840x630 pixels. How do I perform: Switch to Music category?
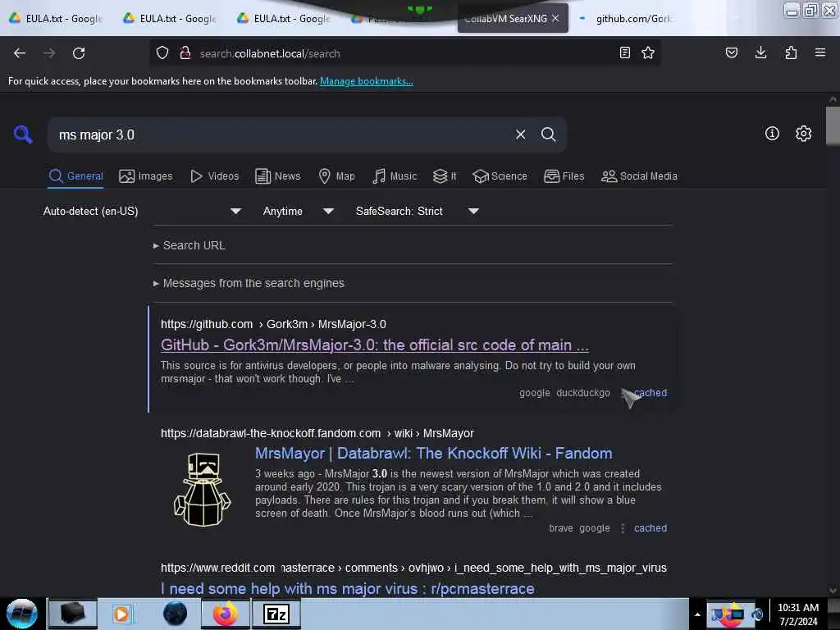pyautogui.click(x=395, y=176)
